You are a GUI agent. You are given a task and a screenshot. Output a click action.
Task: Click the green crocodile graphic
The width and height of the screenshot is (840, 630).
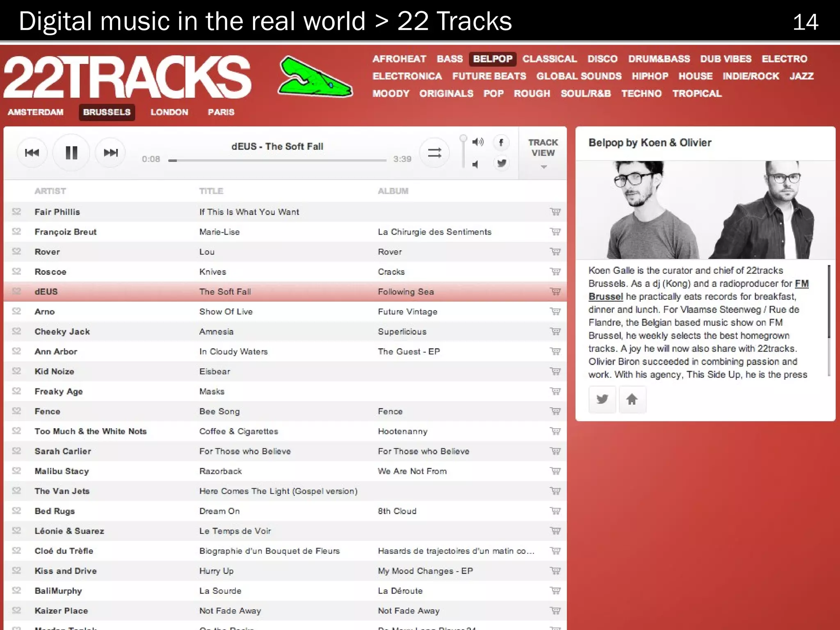[315, 77]
